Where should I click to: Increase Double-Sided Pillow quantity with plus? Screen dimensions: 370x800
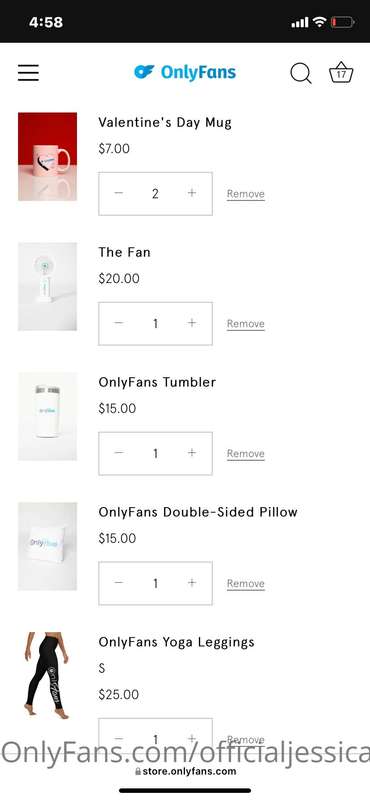(191, 583)
